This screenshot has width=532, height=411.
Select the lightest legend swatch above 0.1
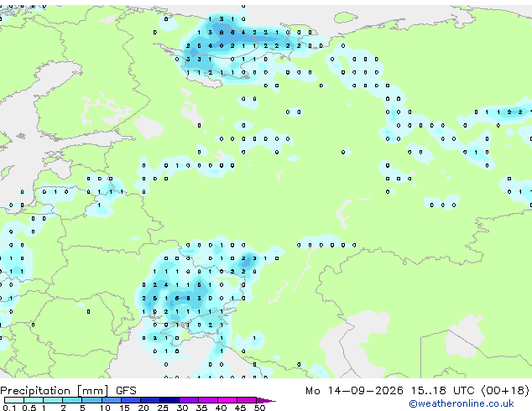14,400
